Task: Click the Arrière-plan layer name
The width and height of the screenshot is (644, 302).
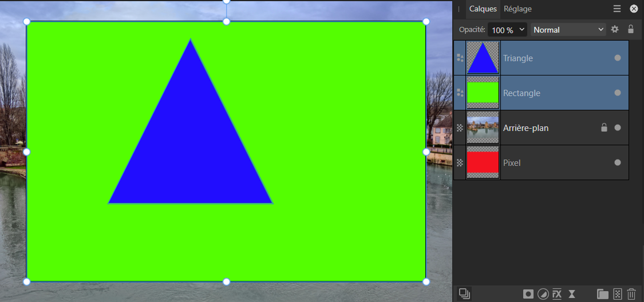Action: [x=526, y=128]
